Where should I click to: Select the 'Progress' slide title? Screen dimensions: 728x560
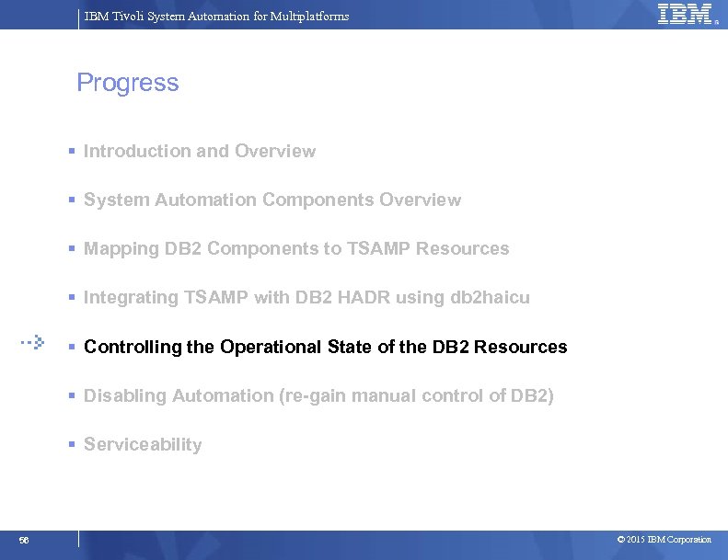[128, 83]
